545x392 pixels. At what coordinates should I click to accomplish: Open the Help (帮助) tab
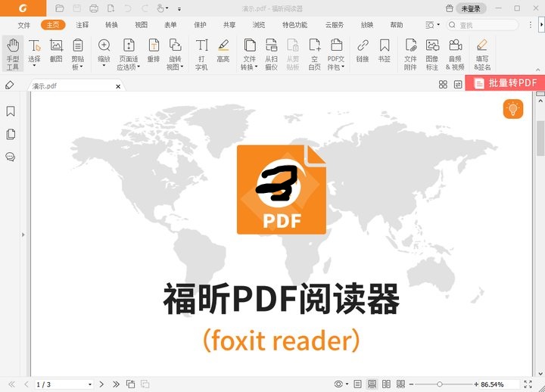click(x=397, y=25)
